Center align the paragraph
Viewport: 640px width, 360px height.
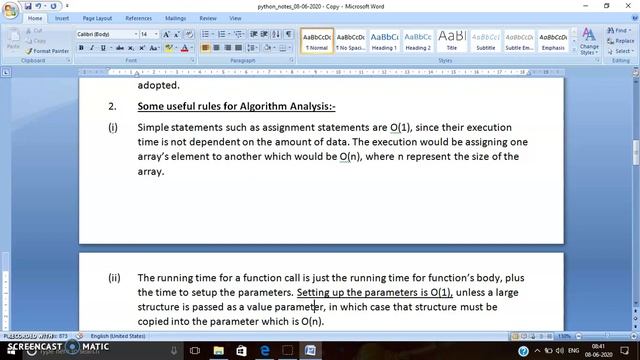click(217, 48)
